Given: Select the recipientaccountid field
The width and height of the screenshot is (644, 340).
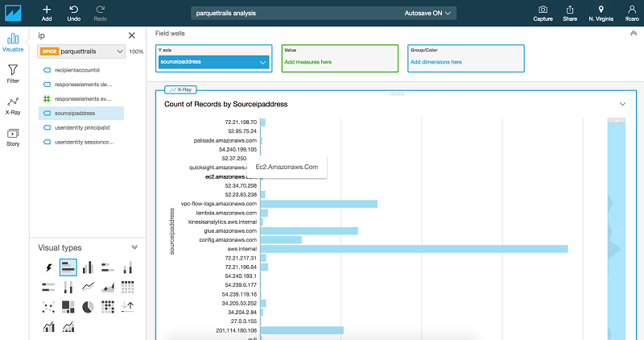Looking at the screenshot, I should pyautogui.click(x=81, y=70).
